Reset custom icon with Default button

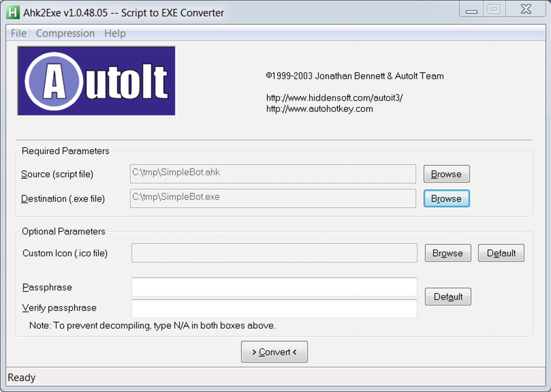pos(501,253)
